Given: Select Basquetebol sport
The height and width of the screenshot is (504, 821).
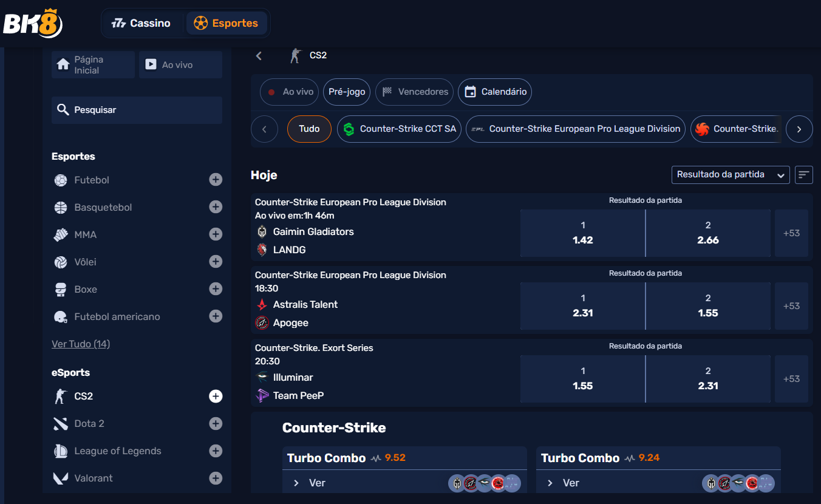Looking at the screenshot, I should (x=103, y=207).
